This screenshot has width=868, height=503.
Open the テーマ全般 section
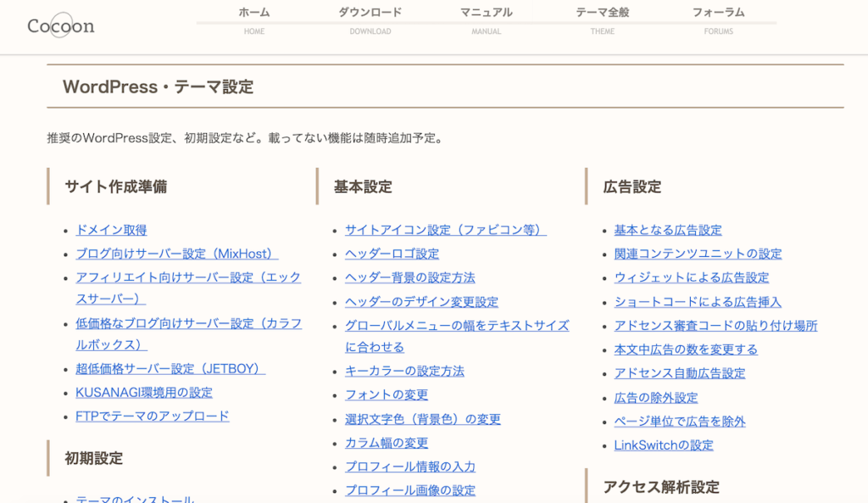[x=602, y=12]
